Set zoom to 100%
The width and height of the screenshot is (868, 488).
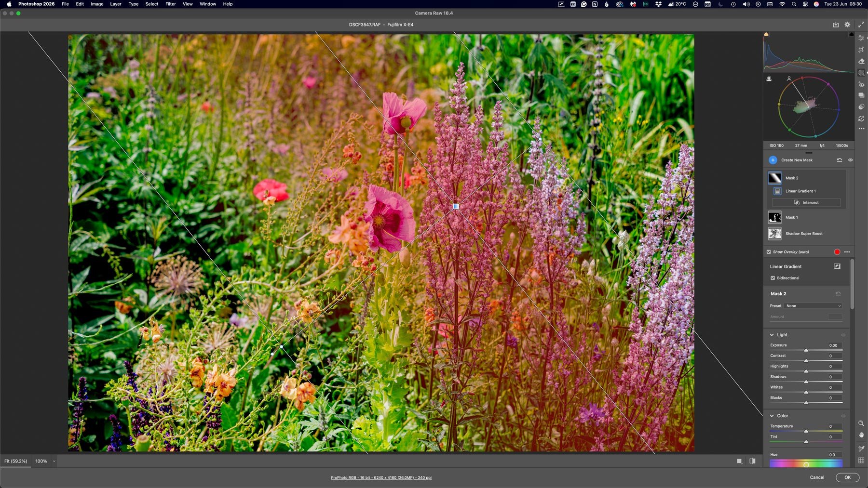point(41,461)
